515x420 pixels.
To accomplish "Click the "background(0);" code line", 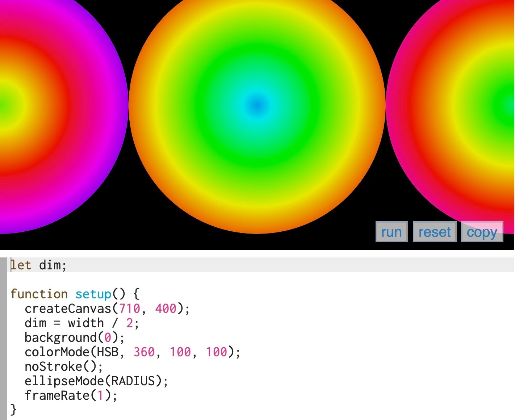I will (x=75, y=337).
